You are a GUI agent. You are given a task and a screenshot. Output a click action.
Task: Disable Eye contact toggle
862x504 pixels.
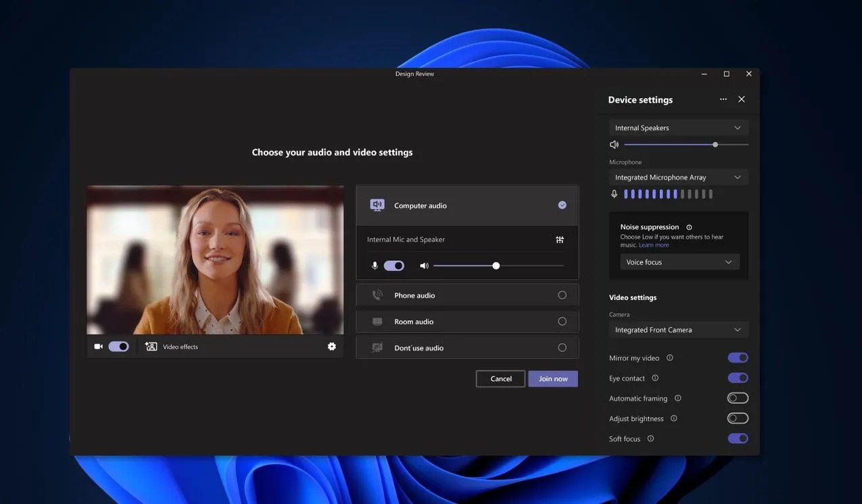(x=738, y=378)
